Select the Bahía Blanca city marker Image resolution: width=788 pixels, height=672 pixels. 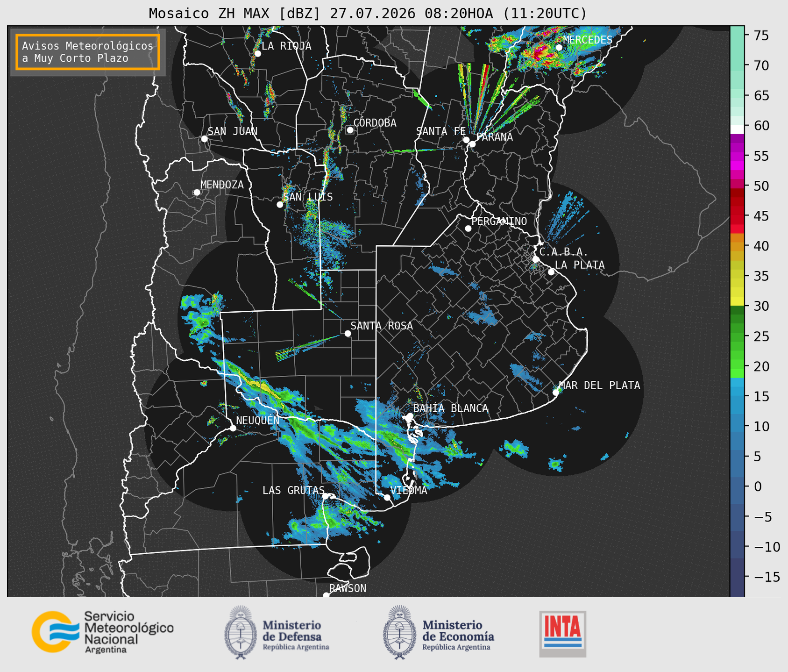point(410,416)
